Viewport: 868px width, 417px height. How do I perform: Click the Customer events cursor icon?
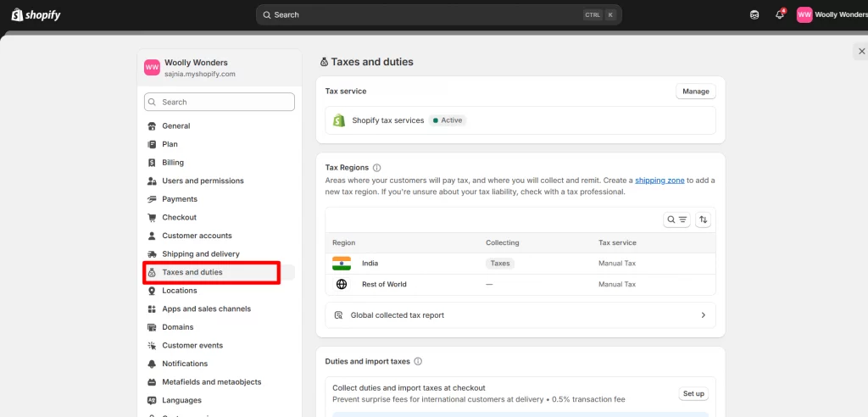click(152, 346)
